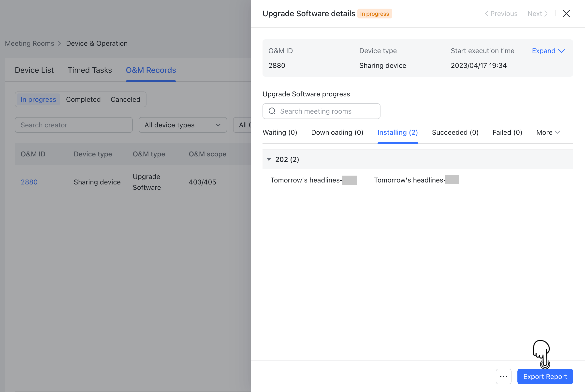Image resolution: width=585 pixels, height=392 pixels.
Task: Open the More status dropdown
Action: (x=548, y=132)
